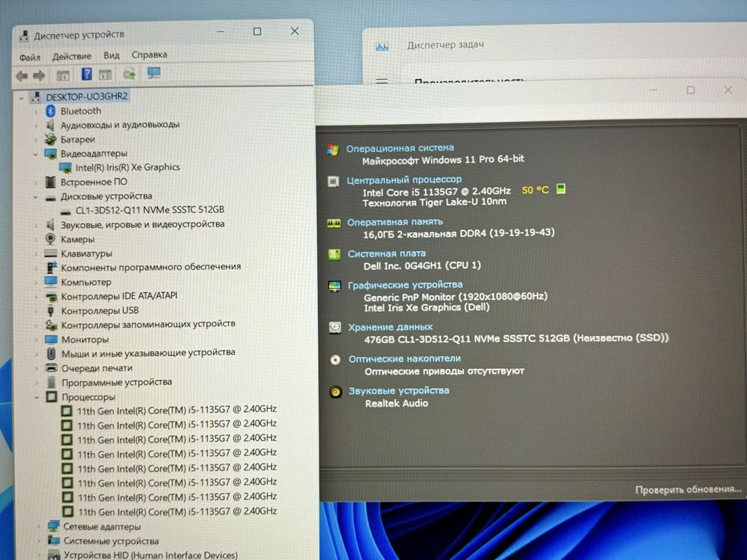Click the Очереди печати printer icon
The width and height of the screenshot is (747, 560).
point(51,368)
